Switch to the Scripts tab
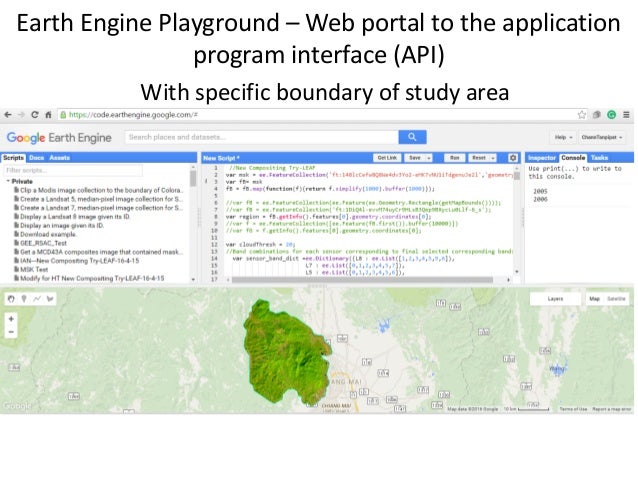Image resolution: width=638 pixels, height=479 pixels. coord(13,158)
